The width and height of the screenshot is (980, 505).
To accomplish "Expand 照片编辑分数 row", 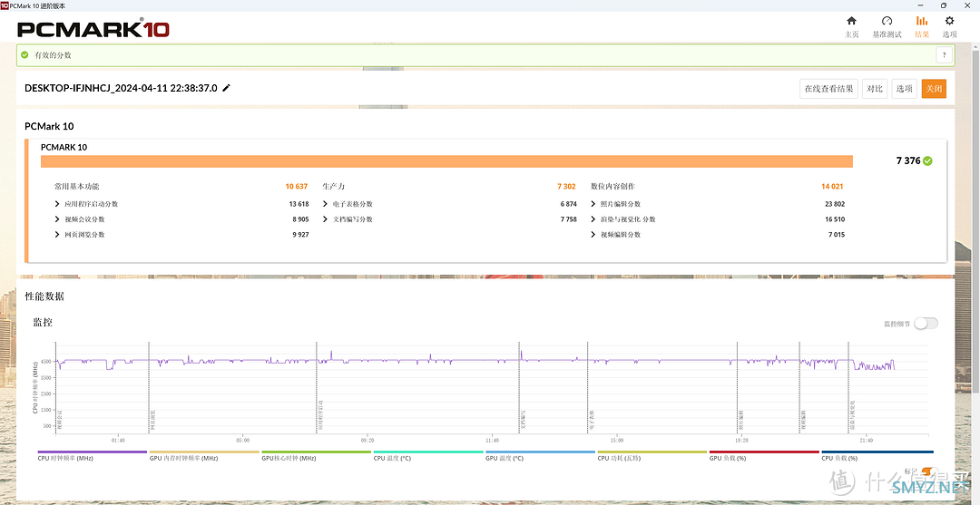I will 593,204.
